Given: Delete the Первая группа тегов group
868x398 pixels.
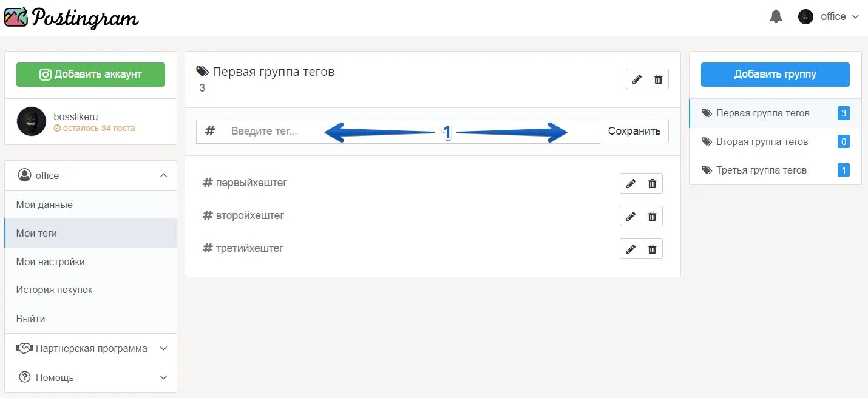Looking at the screenshot, I should point(658,79).
